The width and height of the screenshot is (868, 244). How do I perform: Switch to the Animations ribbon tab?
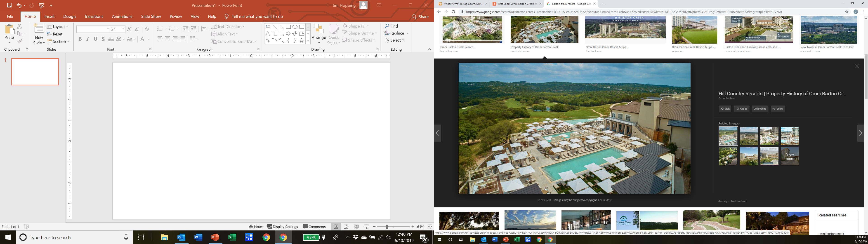122,16
